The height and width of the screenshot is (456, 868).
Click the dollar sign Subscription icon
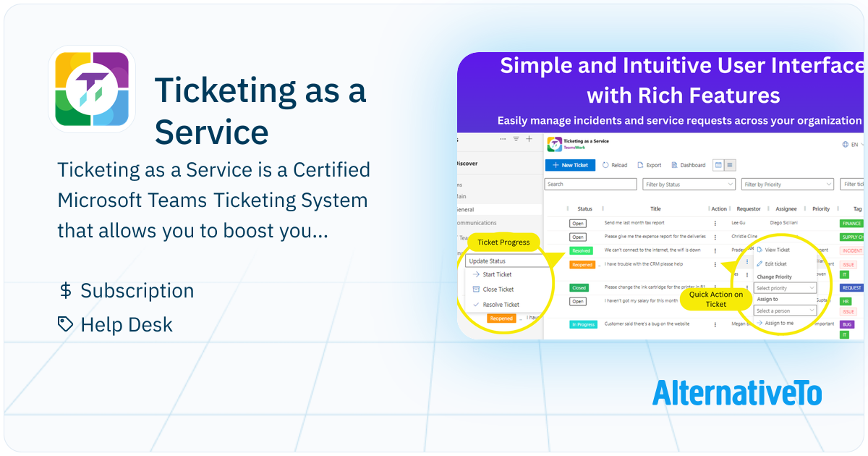pyautogui.click(x=65, y=291)
